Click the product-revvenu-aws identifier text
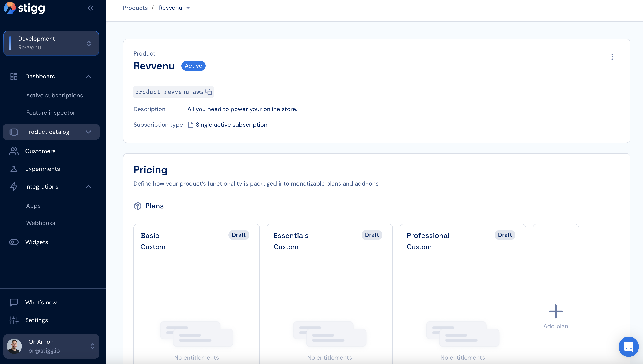The width and height of the screenshot is (643, 364). tap(169, 92)
